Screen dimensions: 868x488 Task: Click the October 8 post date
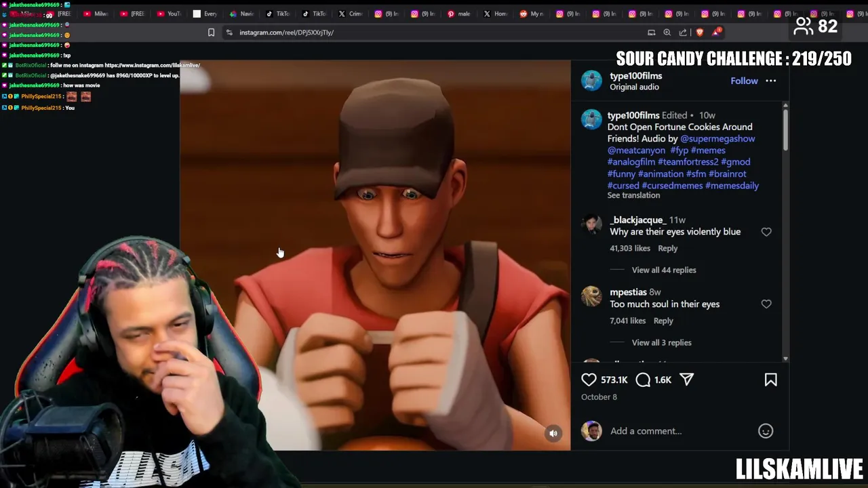tap(599, 397)
